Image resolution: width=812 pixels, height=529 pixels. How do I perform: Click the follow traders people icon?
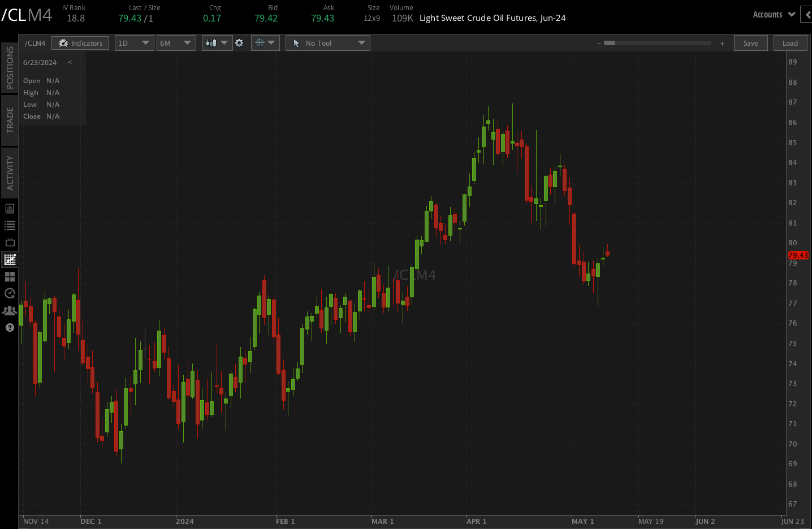(9, 310)
